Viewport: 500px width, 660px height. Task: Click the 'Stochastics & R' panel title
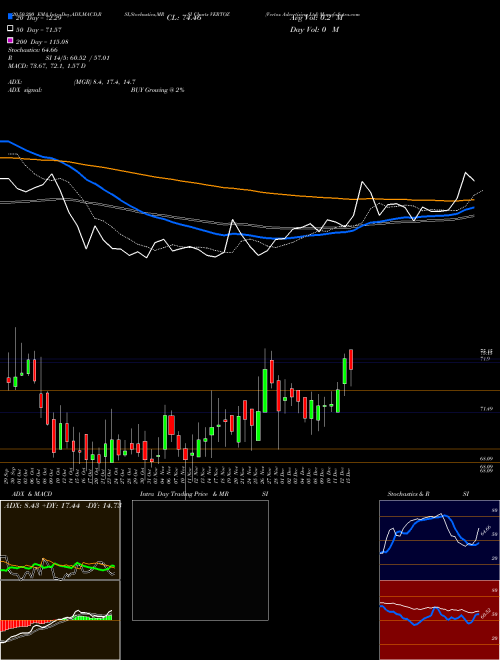[408, 494]
